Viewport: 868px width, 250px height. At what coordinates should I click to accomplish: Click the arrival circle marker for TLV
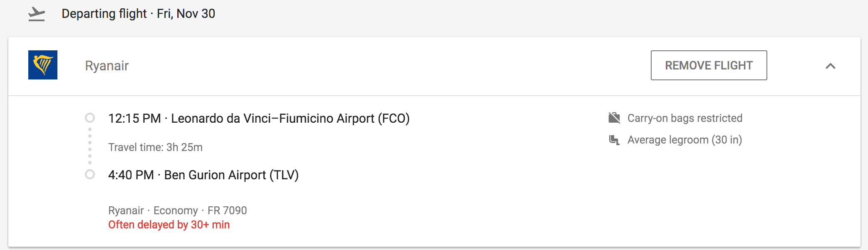coord(90,175)
